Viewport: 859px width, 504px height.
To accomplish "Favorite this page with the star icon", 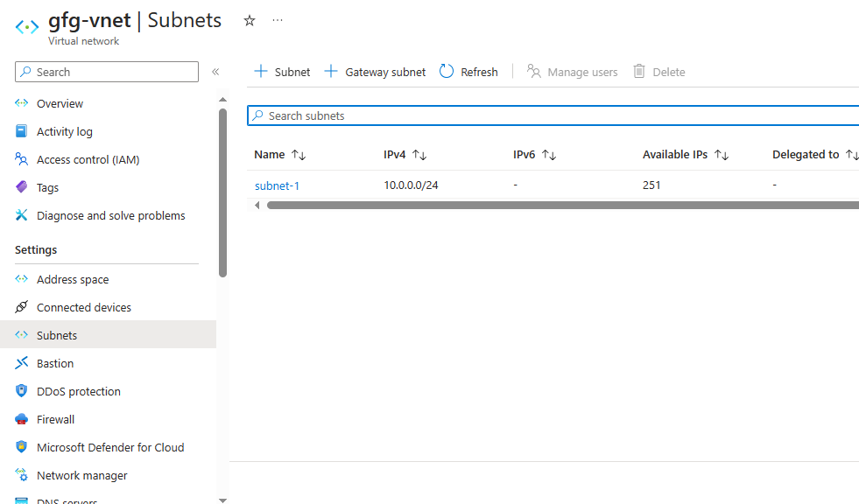I will [250, 21].
